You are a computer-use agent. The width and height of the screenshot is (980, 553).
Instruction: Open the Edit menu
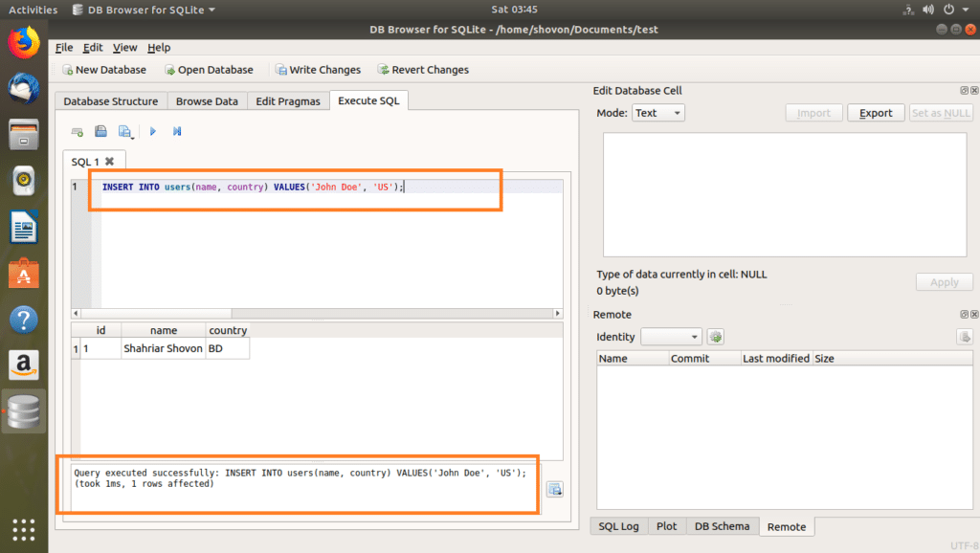tap(93, 48)
